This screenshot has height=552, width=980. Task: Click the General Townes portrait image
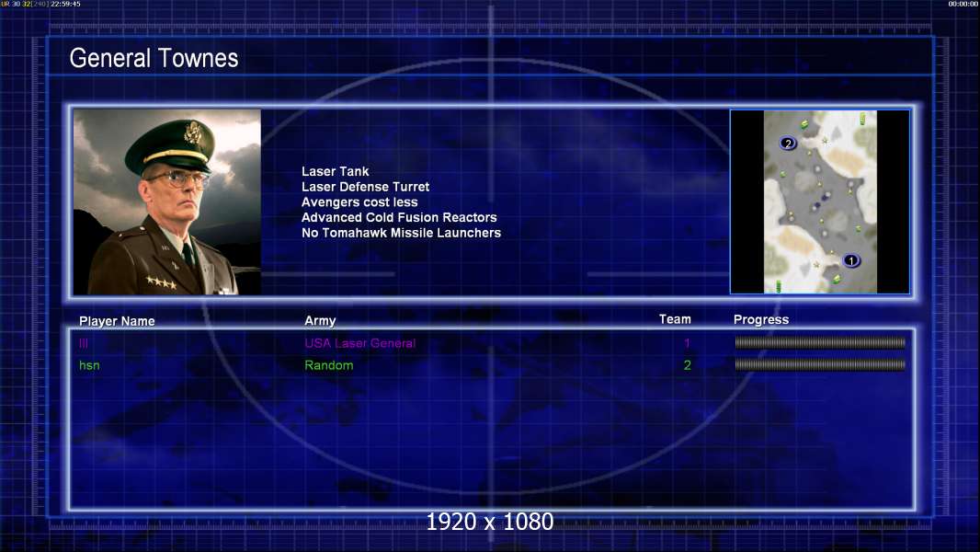click(x=167, y=201)
